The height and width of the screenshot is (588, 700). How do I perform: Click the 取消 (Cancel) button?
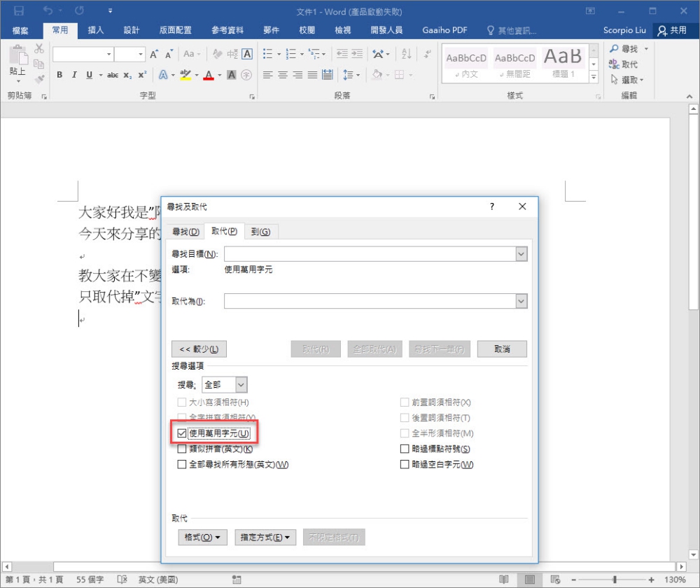tap(502, 349)
